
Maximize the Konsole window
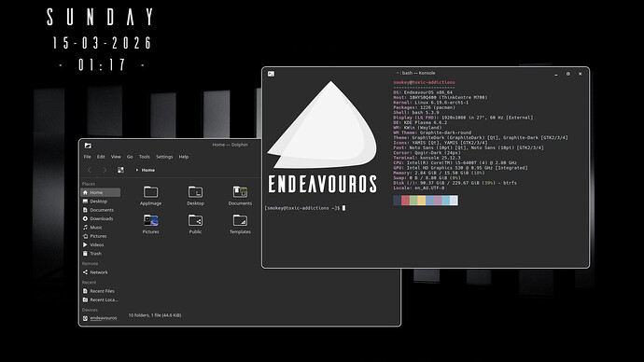click(x=568, y=74)
